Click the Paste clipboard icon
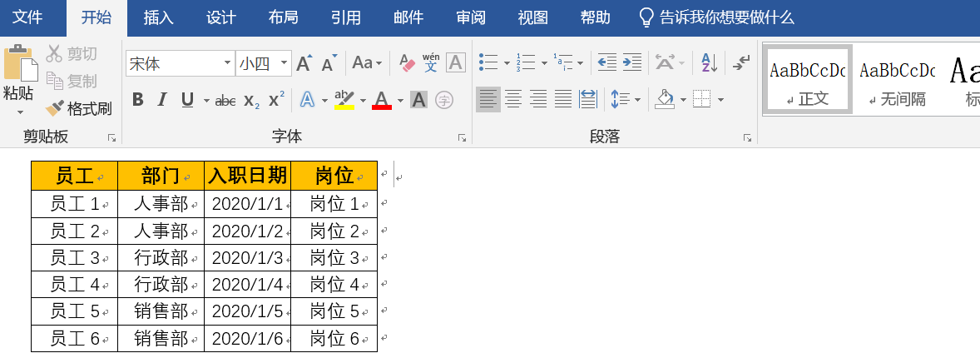This screenshot has width=980, height=363. pyautogui.click(x=20, y=63)
